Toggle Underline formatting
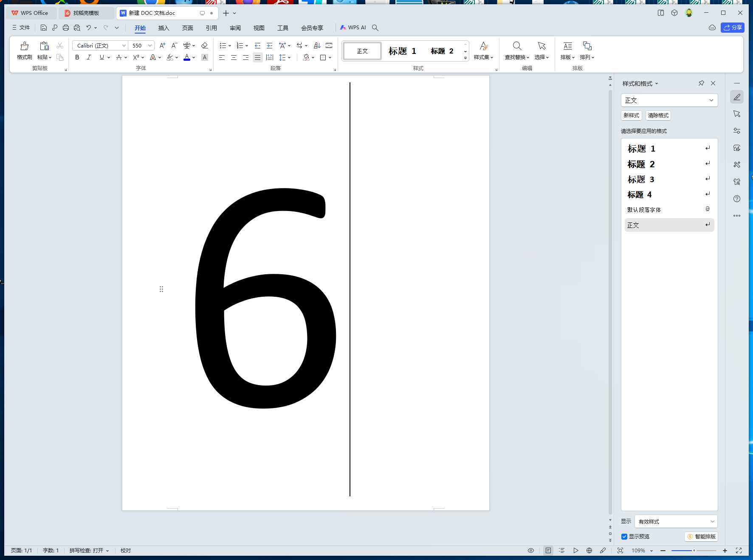 pos(102,57)
